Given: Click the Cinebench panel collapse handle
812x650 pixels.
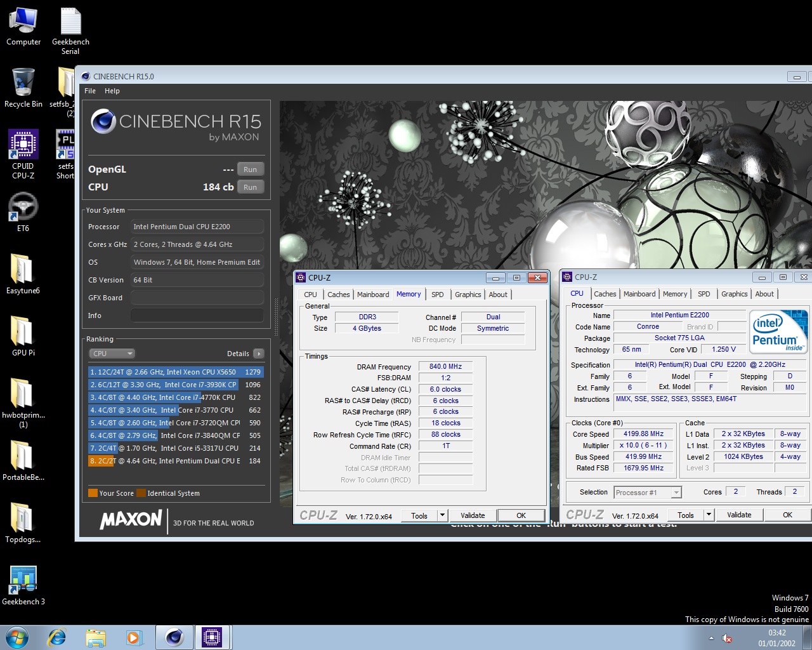Looking at the screenshot, I should (276, 316).
